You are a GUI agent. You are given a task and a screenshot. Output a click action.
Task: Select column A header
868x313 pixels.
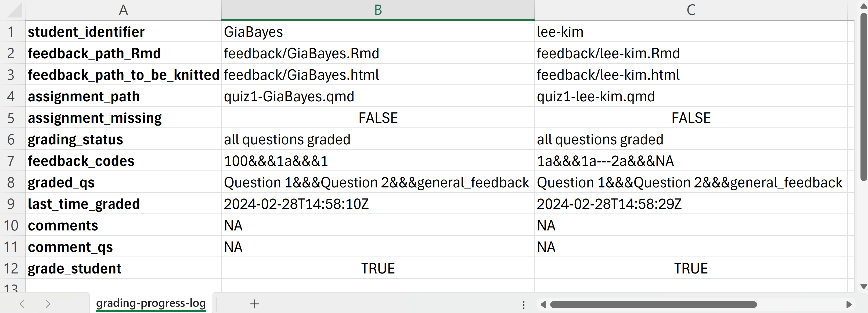(123, 10)
